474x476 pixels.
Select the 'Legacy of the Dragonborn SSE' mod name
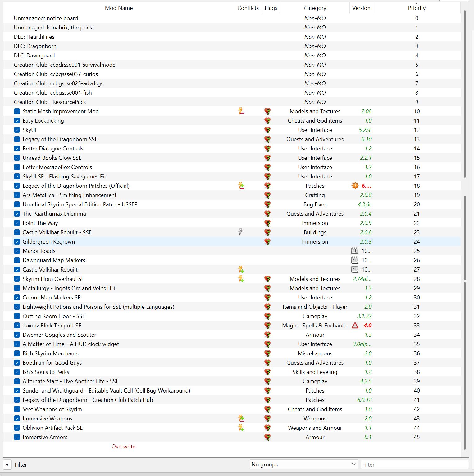point(60,139)
